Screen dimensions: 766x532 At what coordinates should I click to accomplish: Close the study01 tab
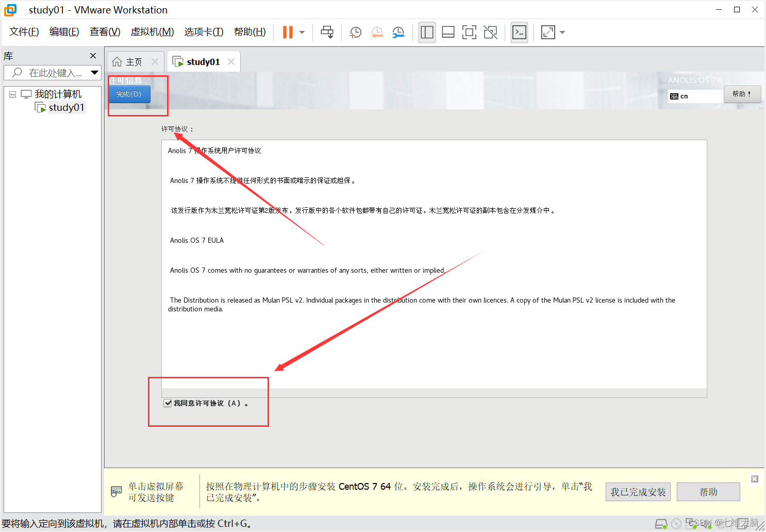point(231,61)
